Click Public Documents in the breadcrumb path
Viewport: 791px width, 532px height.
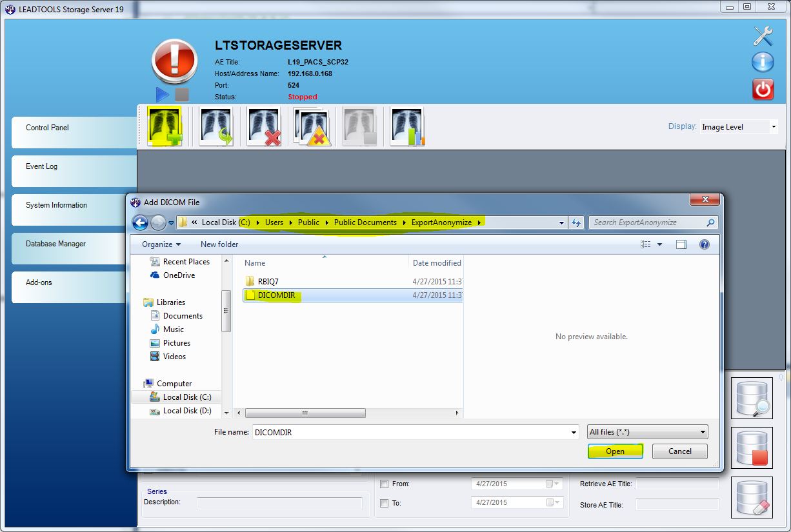point(365,222)
